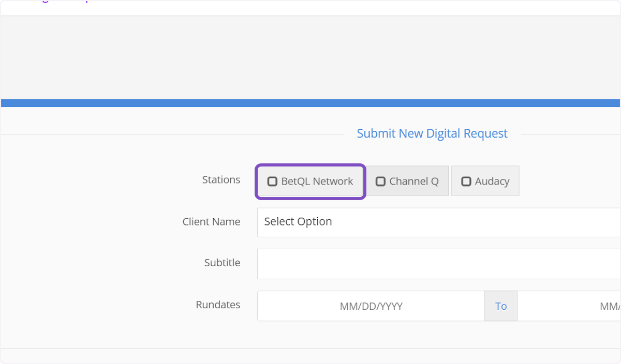Click the Stations field label
Image resolution: width=621 pixels, height=364 pixels.
pos(221,180)
